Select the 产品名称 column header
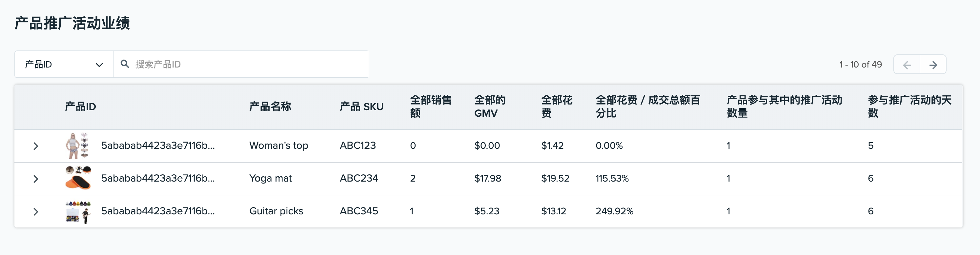The width and height of the screenshot is (980, 255). coord(271,107)
